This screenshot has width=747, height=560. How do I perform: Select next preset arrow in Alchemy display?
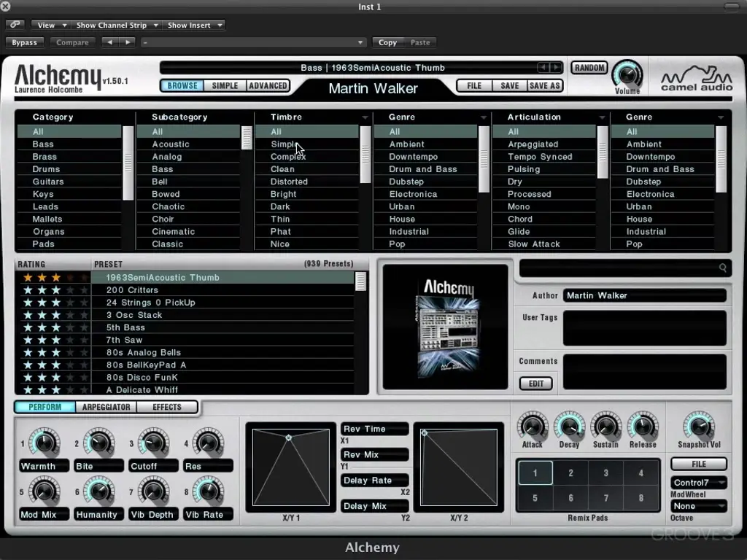tap(555, 68)
